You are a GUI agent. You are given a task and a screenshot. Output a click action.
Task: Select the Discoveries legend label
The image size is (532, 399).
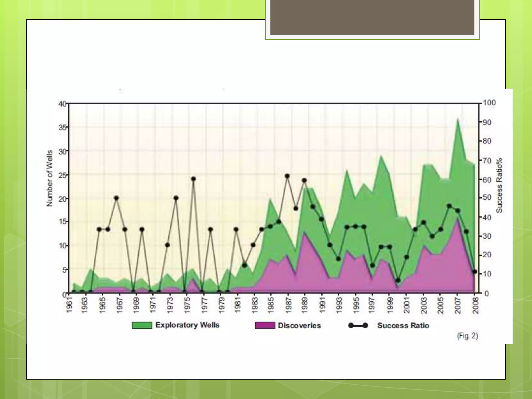click(299, 325)
